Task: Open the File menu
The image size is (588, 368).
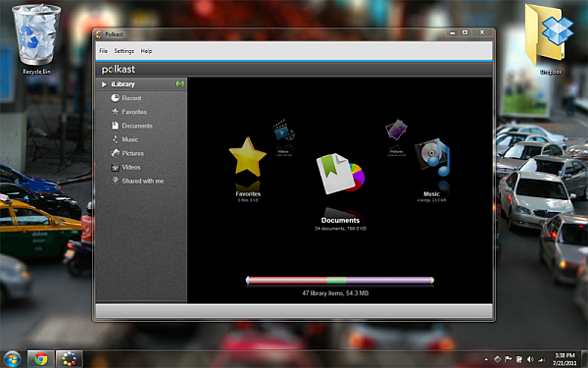Action: pos(103,51)
